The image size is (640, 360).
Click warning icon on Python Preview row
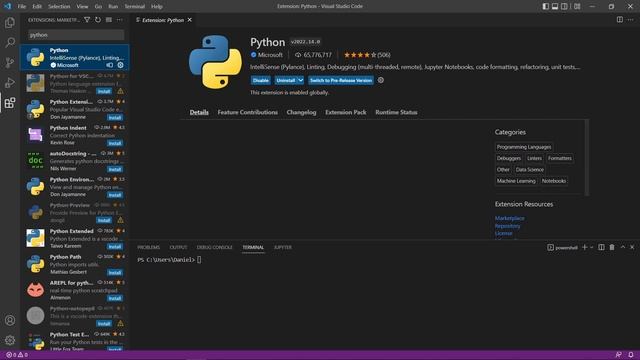point(120,220)
